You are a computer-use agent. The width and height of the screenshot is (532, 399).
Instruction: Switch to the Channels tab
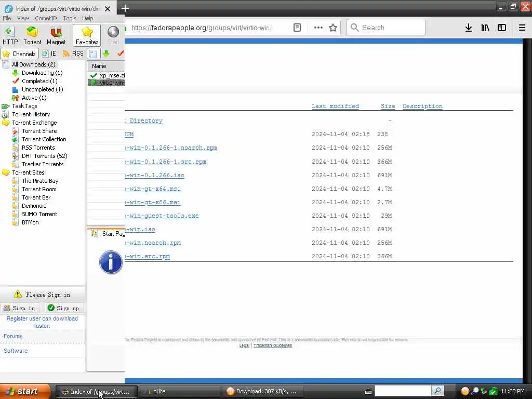click(x=19, y=54)
